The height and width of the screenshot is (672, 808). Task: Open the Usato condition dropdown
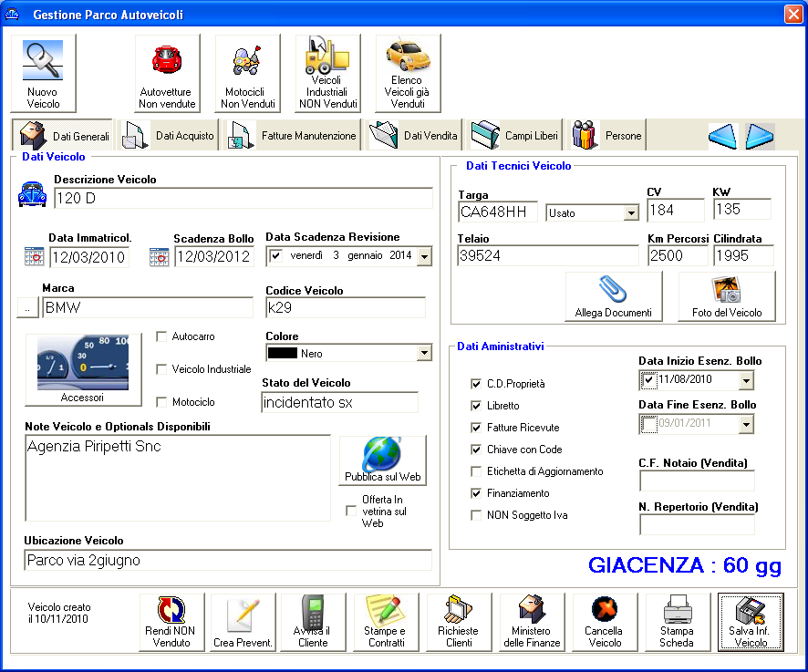pos(631,212)
